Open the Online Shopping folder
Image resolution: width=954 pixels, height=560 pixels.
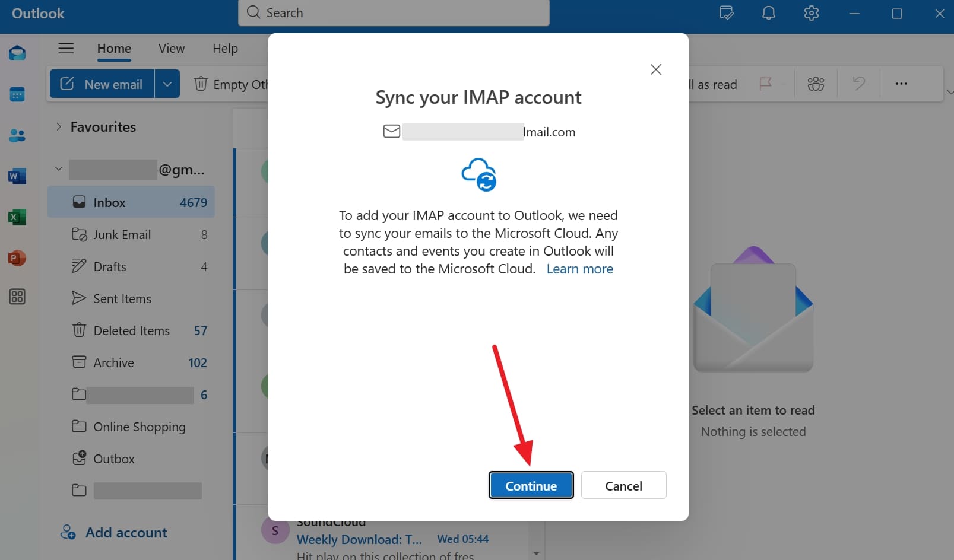(131, 427)
